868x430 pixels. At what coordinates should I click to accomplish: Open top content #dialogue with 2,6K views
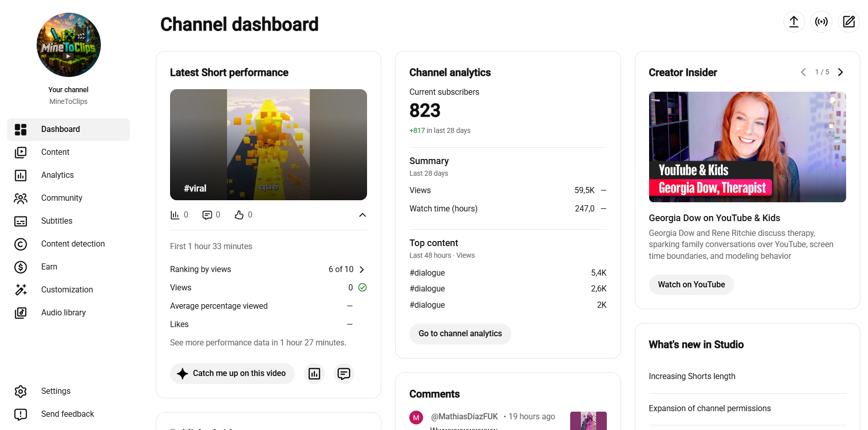coord(508,289)
